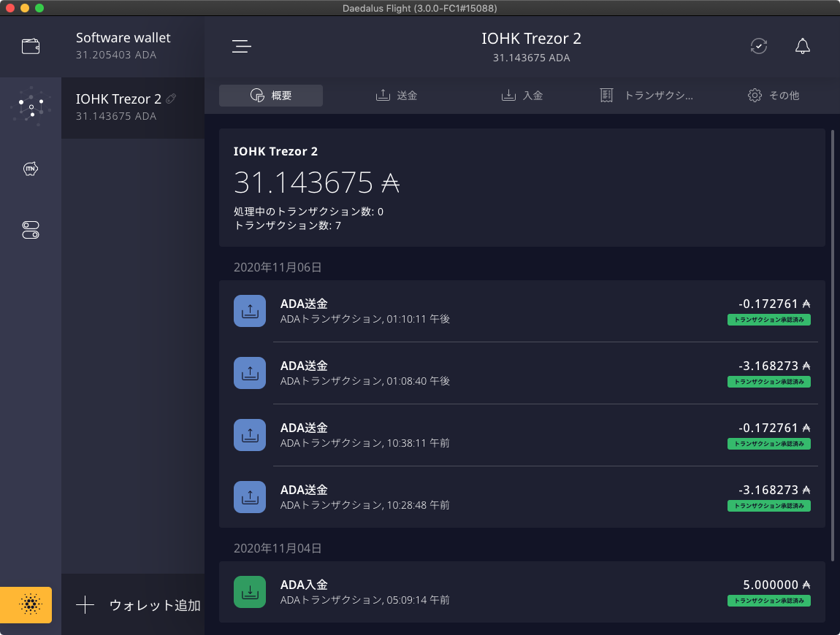Click the IOHK Trezor 2 header title
The image size is (840, 635).
[x=531, y=39]
